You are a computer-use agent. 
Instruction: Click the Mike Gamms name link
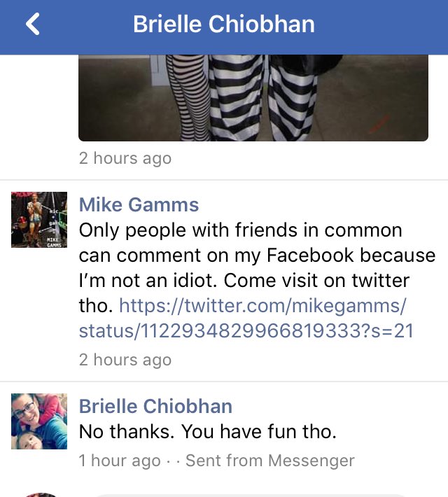139,204
